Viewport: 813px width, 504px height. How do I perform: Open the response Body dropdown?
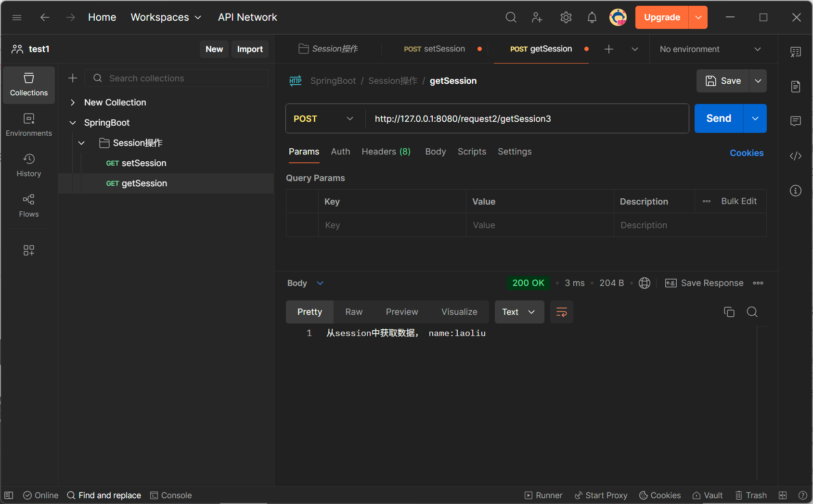click(x=305, y=283)
